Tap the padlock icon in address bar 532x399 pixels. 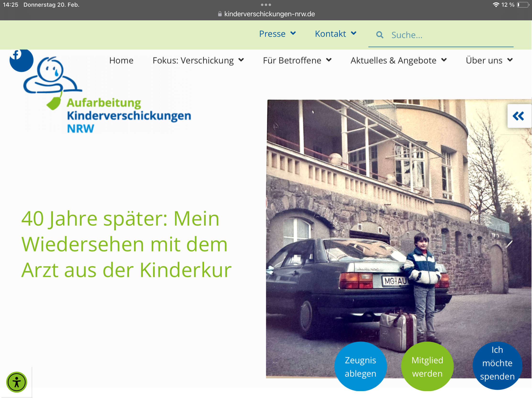(220, 14)
